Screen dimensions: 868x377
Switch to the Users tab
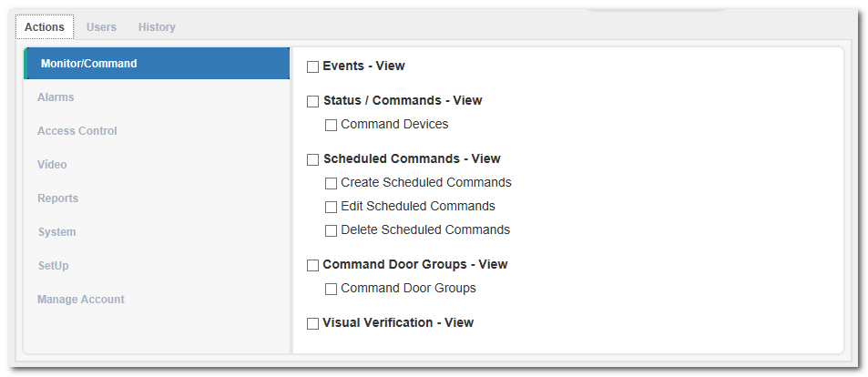101,27
